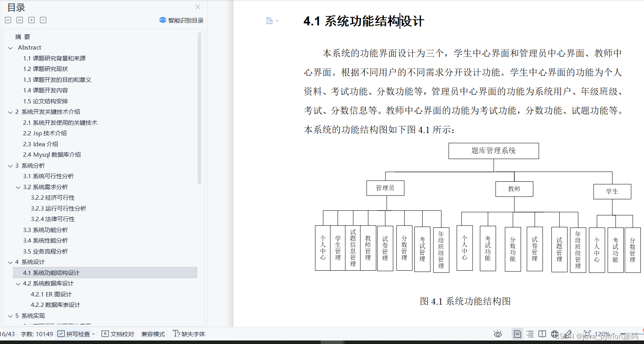Image resolution: width=644 pixels, height=344 pixels.
Task: Jump to 2.1 系统开发使用的关键技术
Action: pyautogui.click(x=60, y=122)
